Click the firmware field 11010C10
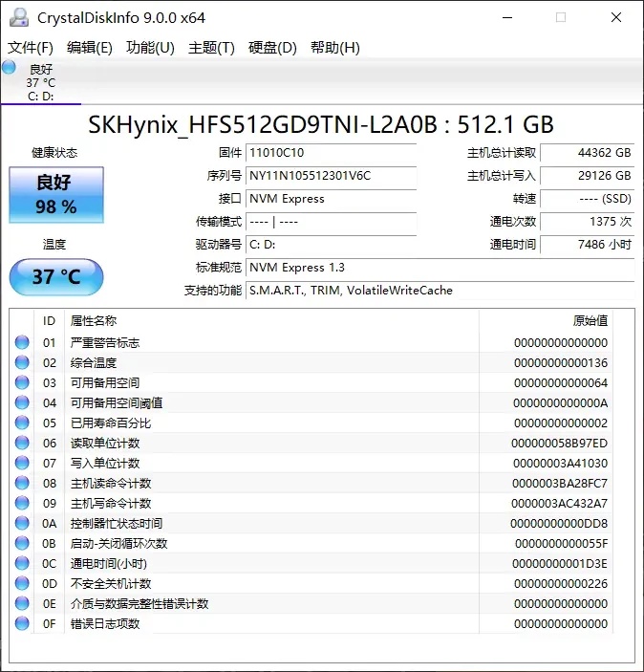 [x=331, y=153]
